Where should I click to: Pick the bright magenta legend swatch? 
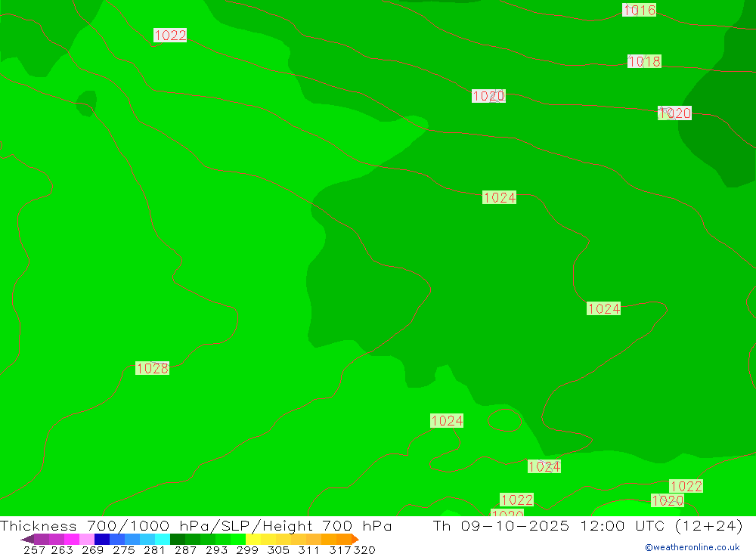(72, 539)
